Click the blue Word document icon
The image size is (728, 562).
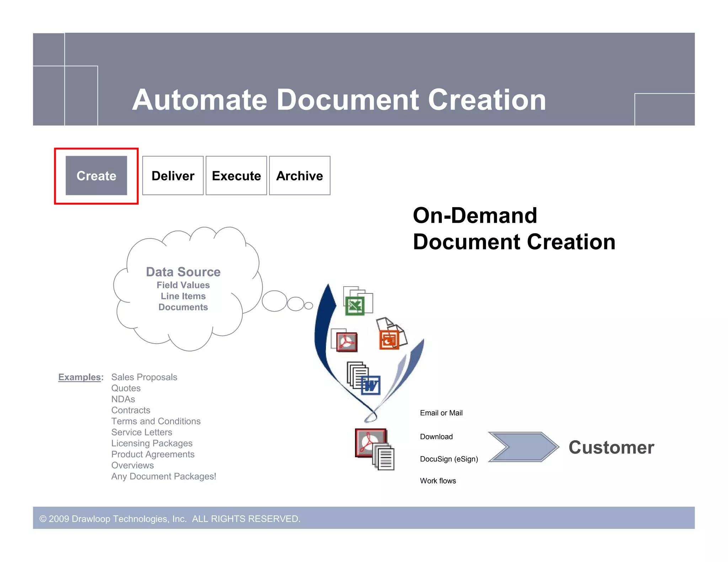(x=370, y=385)
